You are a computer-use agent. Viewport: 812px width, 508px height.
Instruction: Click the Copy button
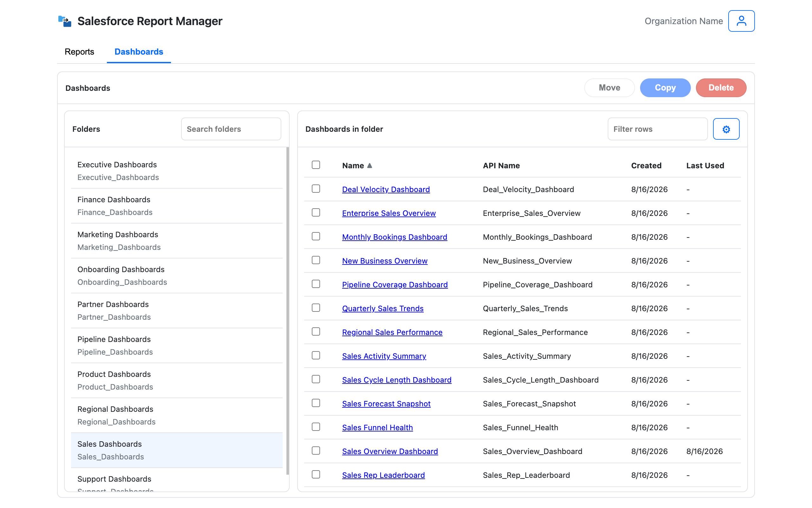pyautogui.click(x=665, y=88)
